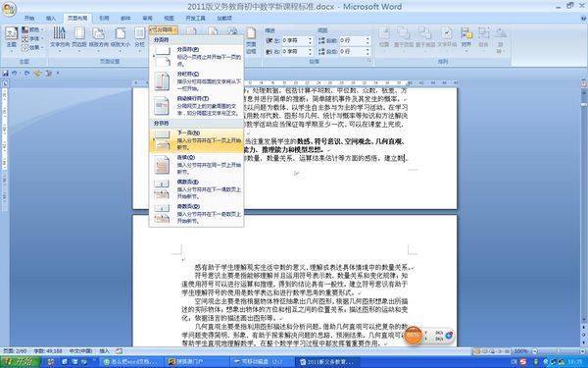
Task: Collapse the 分隔符 breaks dropdown button
Action: click(163, 29)
